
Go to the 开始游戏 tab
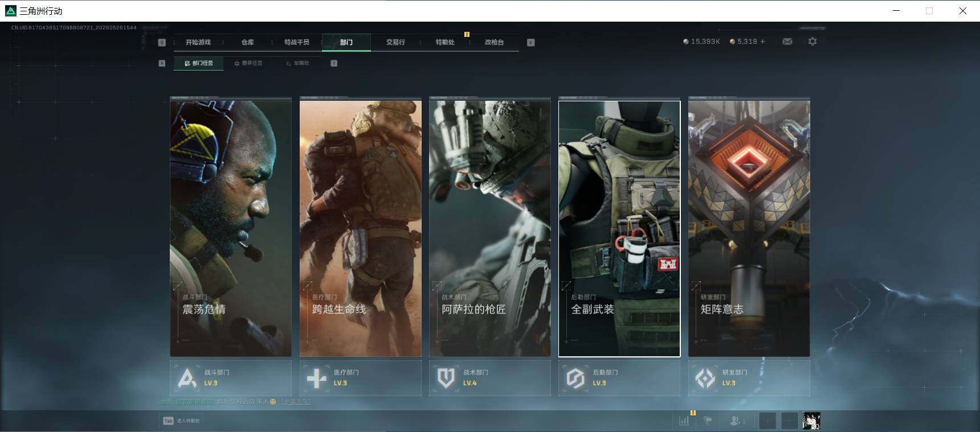(198, 42)
